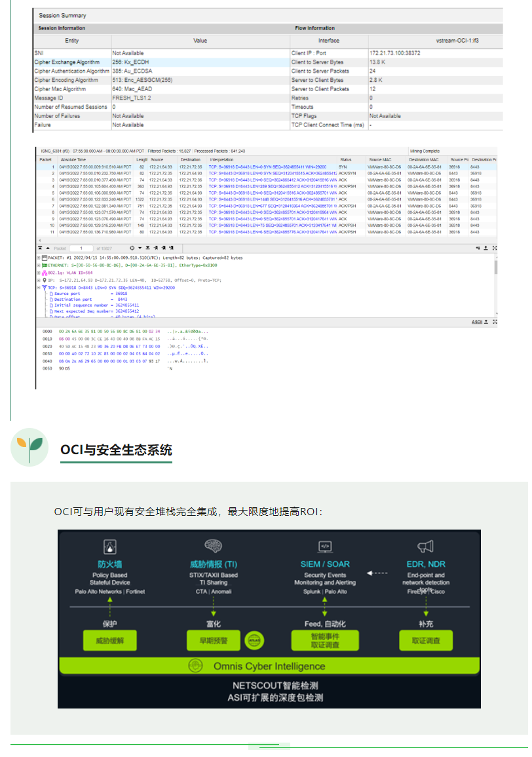The image size is (532, 757).
Task: Click the code monitor icon above SIEM / SOAR
Action: (x=325, y=547)
